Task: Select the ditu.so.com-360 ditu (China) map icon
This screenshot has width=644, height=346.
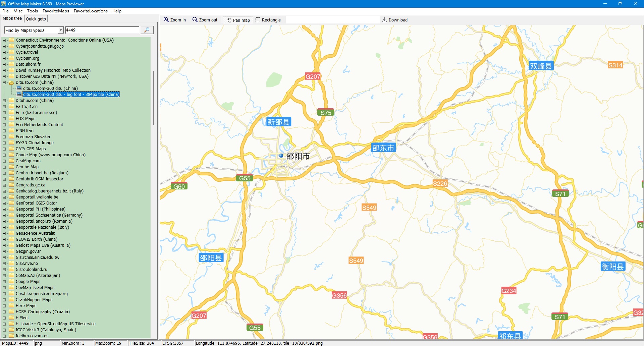Action: 19,89
